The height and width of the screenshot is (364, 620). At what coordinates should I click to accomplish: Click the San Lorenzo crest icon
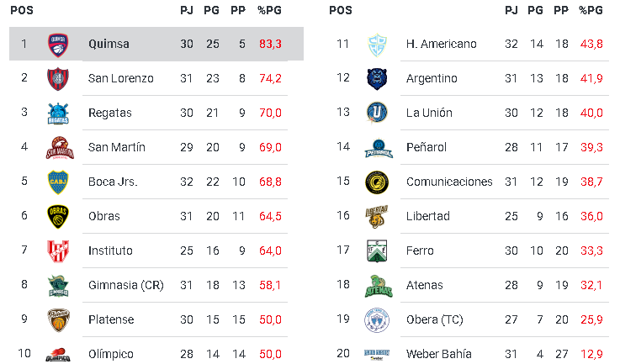click(58, 78)
